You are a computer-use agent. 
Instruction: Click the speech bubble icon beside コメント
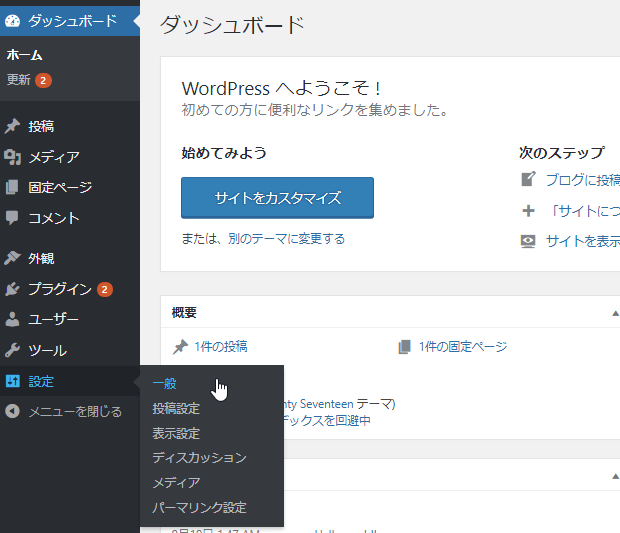(12, 217)
